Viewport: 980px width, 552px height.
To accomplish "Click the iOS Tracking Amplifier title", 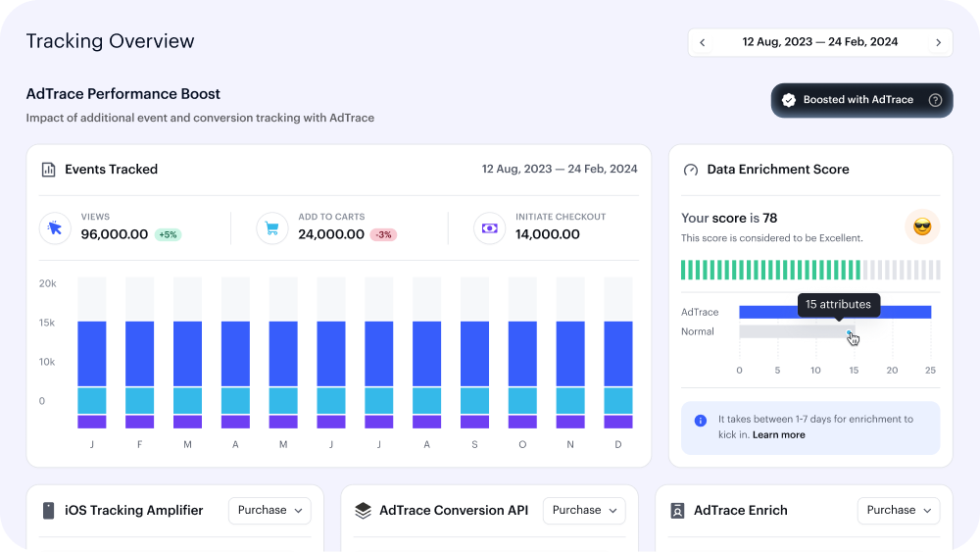I will click(x=133, y=510).
